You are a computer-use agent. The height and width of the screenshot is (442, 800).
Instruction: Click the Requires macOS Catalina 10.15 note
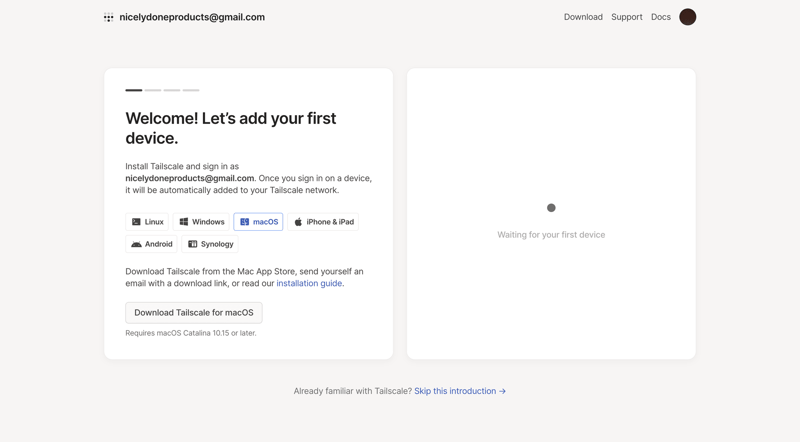point(191,333)
